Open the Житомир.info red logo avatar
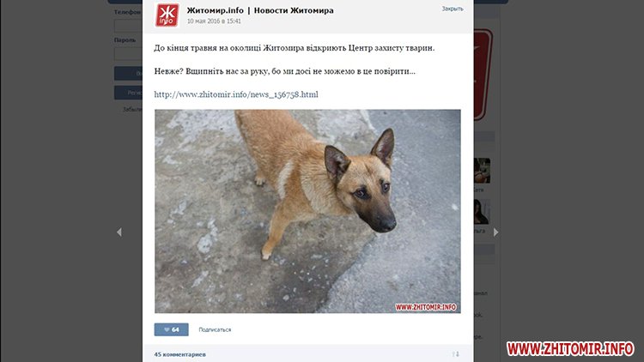The width and height of the screenshot is (644, 362). pyautogui.click(x=167, y=15)
